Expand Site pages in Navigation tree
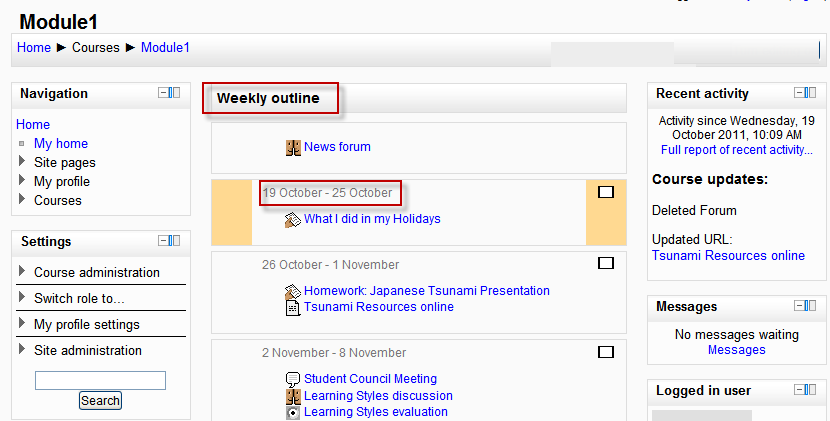Image resolution: width=830 pixels, height=421 pixels. click(23, 162)
